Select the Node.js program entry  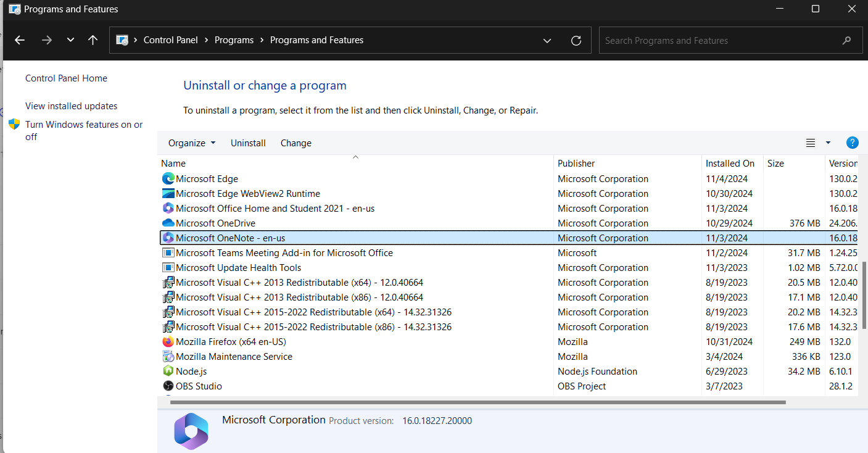tap(191, 372)
